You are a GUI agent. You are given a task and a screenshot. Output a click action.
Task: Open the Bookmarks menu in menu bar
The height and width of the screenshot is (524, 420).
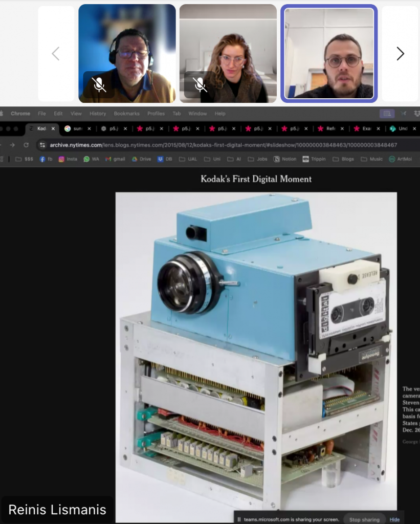pyautogui.click(x=126, y=114)
